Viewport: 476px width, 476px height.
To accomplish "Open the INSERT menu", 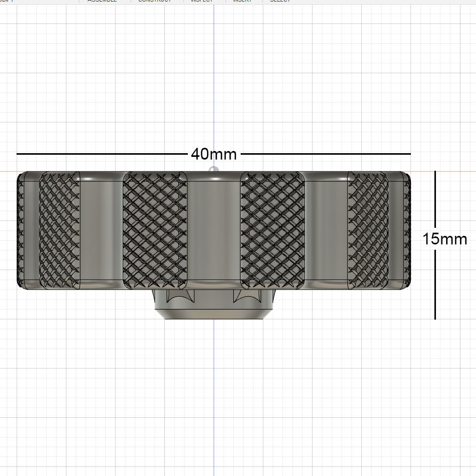I will tap(242, 1).
